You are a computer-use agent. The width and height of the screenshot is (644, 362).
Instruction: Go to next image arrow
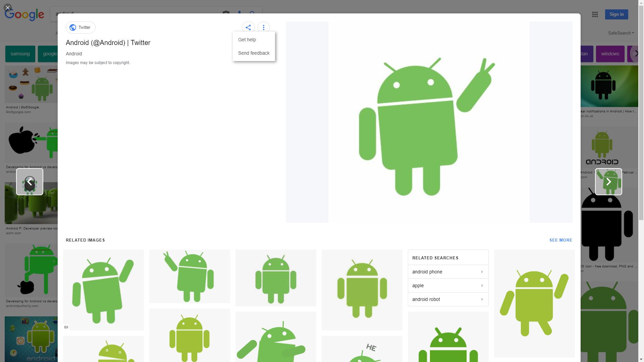[608, 182]
